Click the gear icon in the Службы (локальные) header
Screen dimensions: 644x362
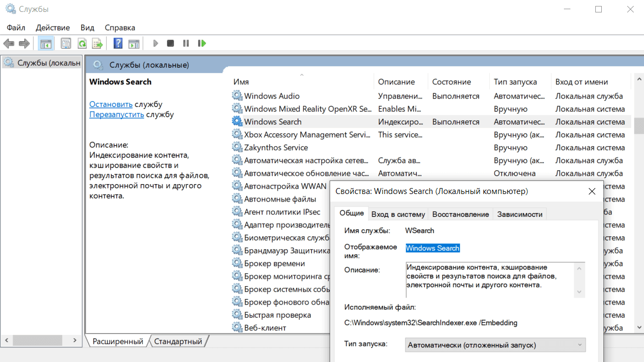point(98,64)
